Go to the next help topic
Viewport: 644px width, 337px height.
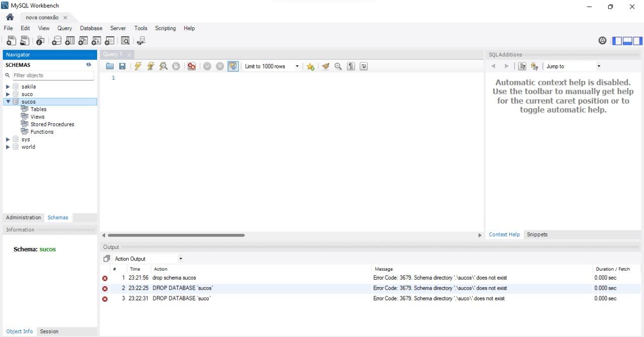(x=506, y=66)
